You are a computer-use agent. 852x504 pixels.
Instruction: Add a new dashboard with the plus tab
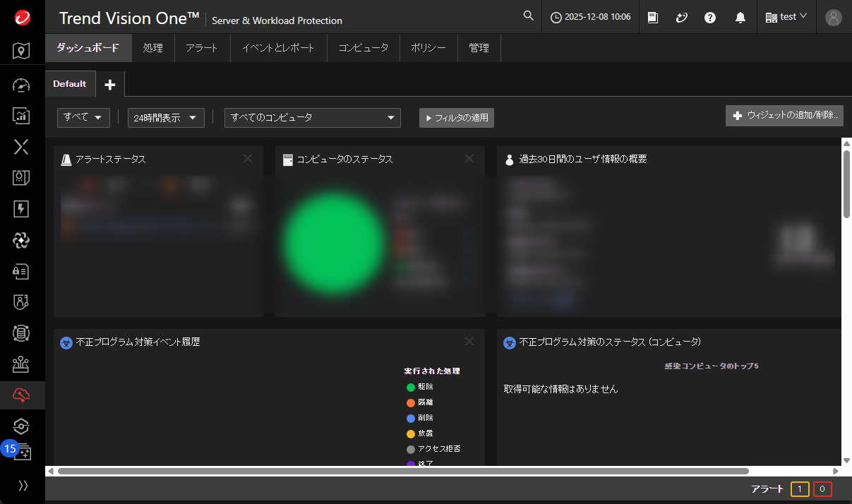109,84
